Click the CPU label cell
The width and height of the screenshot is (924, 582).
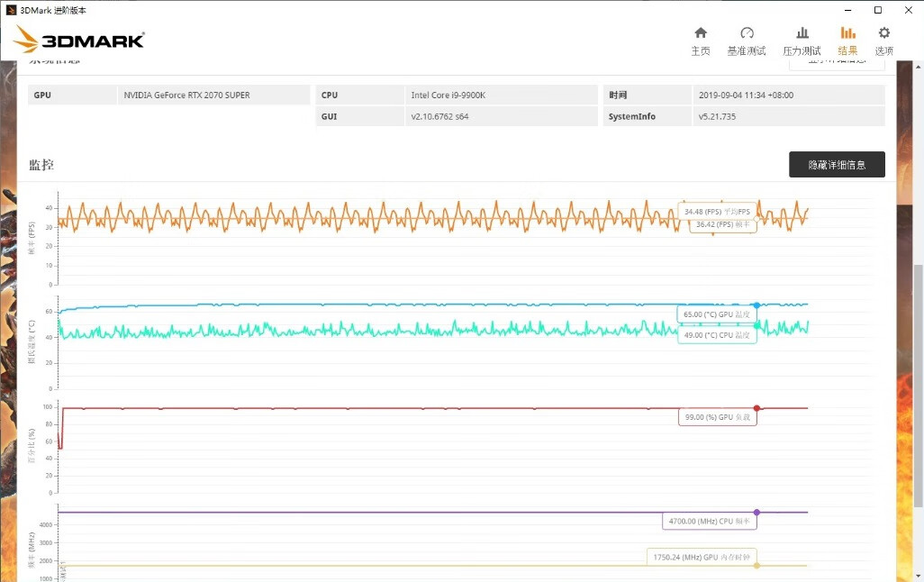coord(359,95)
